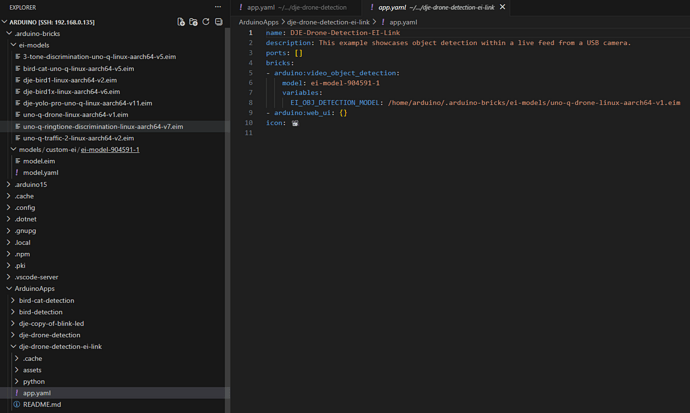Click ArduinoApps in the breadcrumb path
Viewport: 690px width, 413px height.
click(260, 22)
